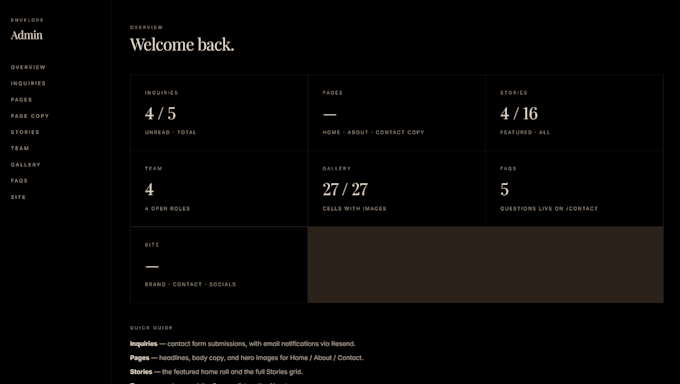The height and width of the screenshot is (384, 680).
Task: Click the 'QUICK GUIDE' section label
Action: click(x=151, y=328)
